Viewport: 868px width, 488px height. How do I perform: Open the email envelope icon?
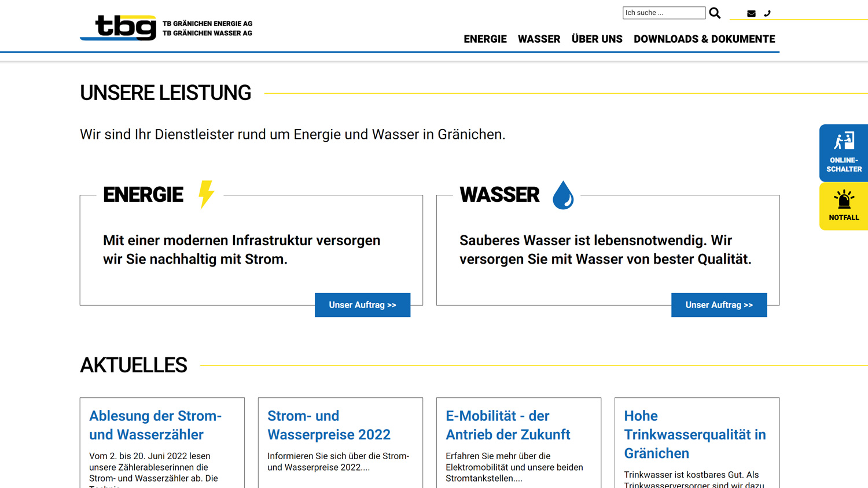tap(751, 13)
